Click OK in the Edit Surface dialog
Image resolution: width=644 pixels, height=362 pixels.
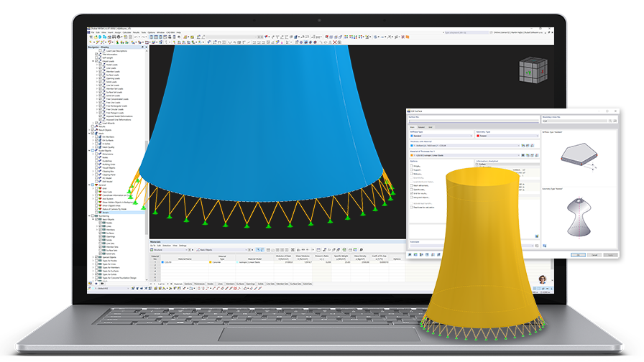pos(579,255)
